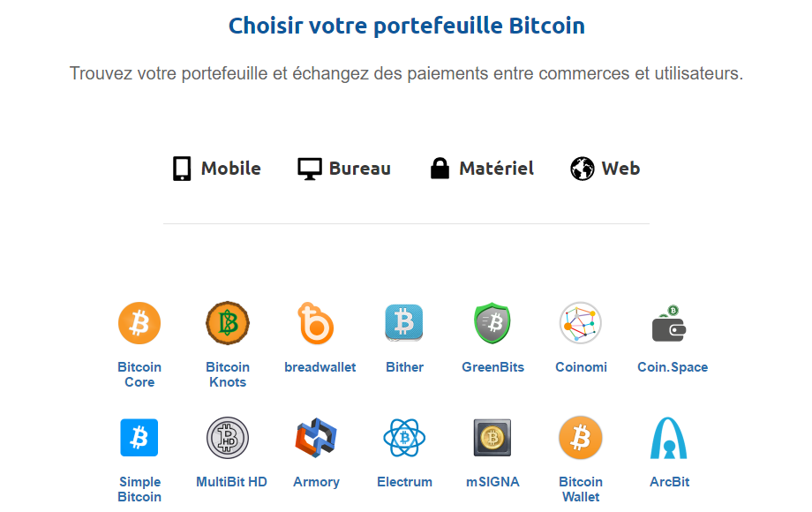
Task: Select the Coinomi network icon
Action: coord(581,323)
